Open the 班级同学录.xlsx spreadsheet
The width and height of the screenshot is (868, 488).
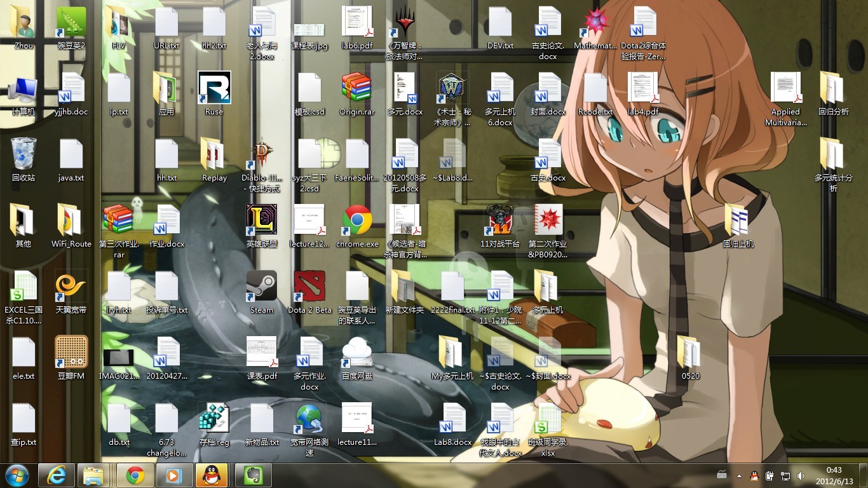click(x=548, y=418)
